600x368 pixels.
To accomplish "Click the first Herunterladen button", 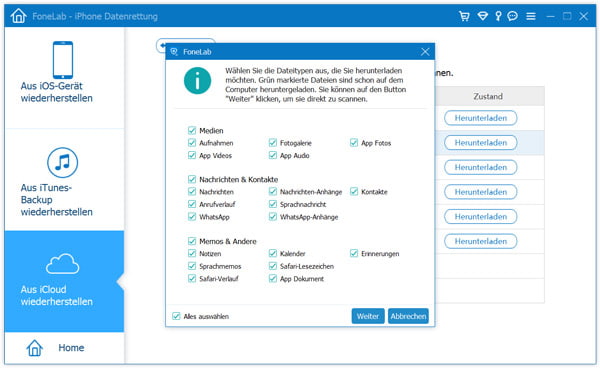I will click(x=481, y=118).
